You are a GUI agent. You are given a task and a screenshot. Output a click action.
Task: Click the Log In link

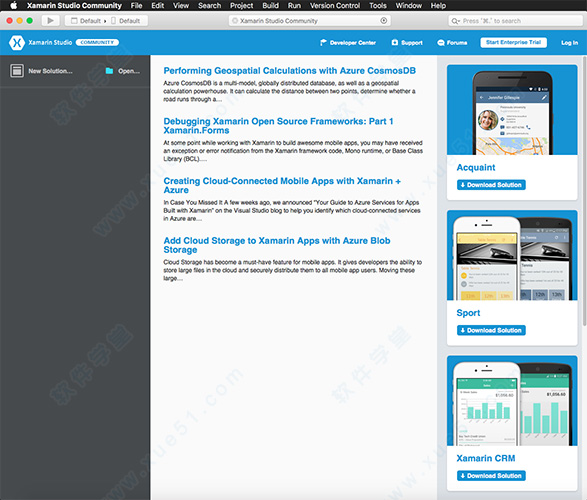click(x=569, y=43)
